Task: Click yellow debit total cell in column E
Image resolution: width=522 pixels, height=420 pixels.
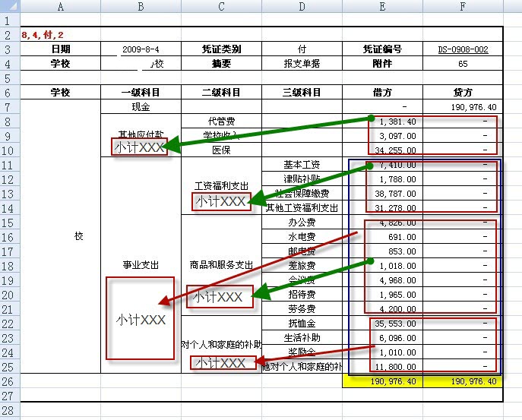Action: [x=382, y=381]
